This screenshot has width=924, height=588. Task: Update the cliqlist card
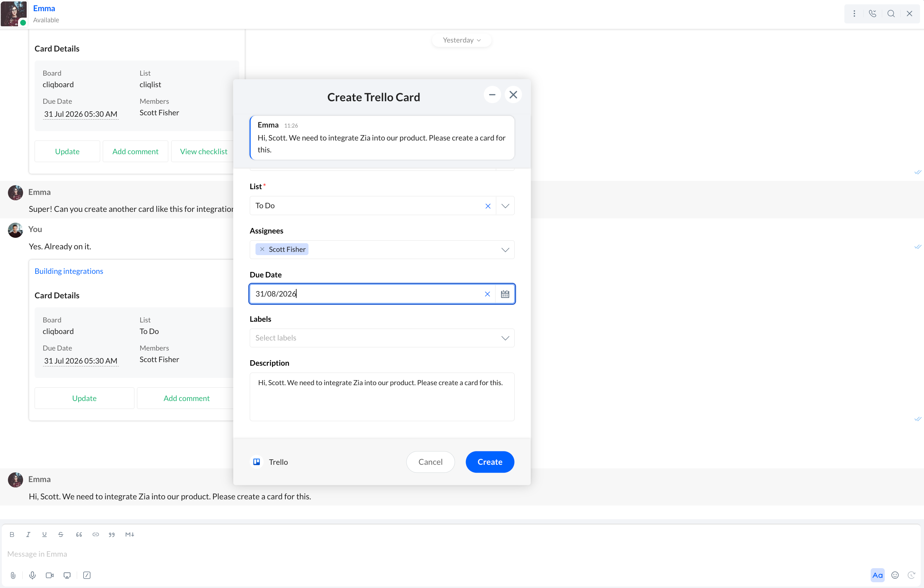[x=67, y=152]
